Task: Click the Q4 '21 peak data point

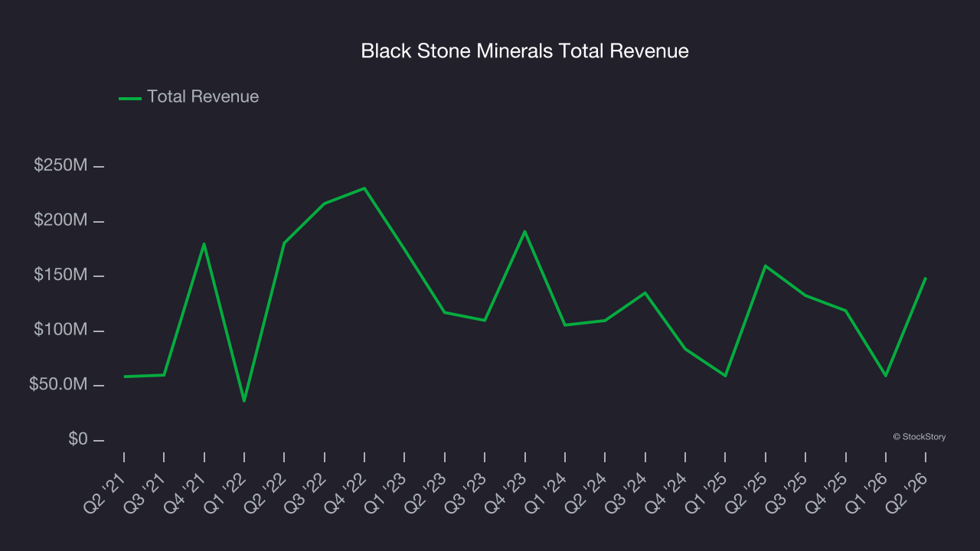Action: (204, 243)
